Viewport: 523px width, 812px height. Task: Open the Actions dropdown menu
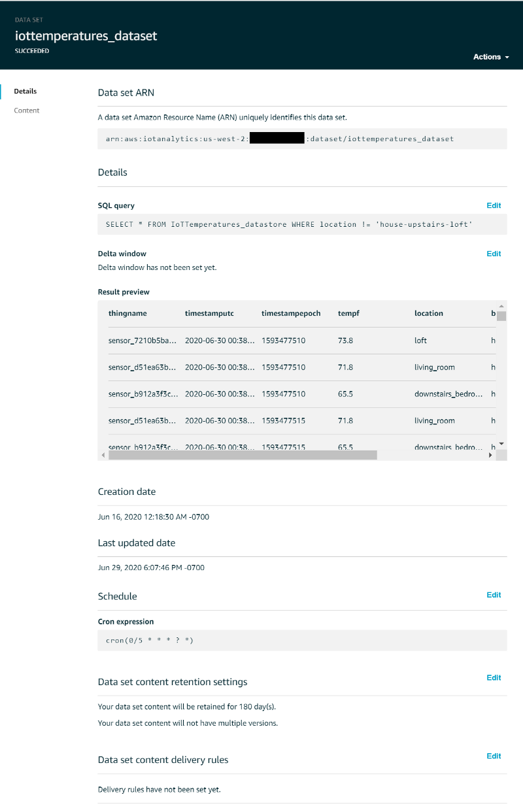click(491, 57)
